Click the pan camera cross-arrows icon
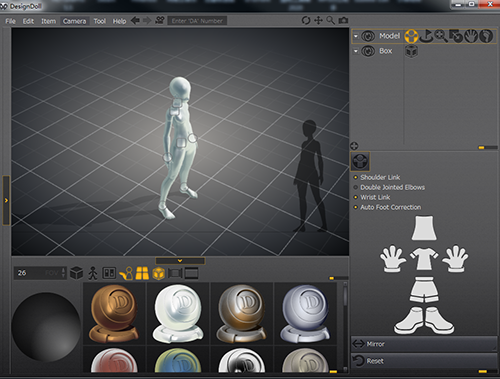The width and height of the screenshot is (500, 379). [x=318, y=20]
